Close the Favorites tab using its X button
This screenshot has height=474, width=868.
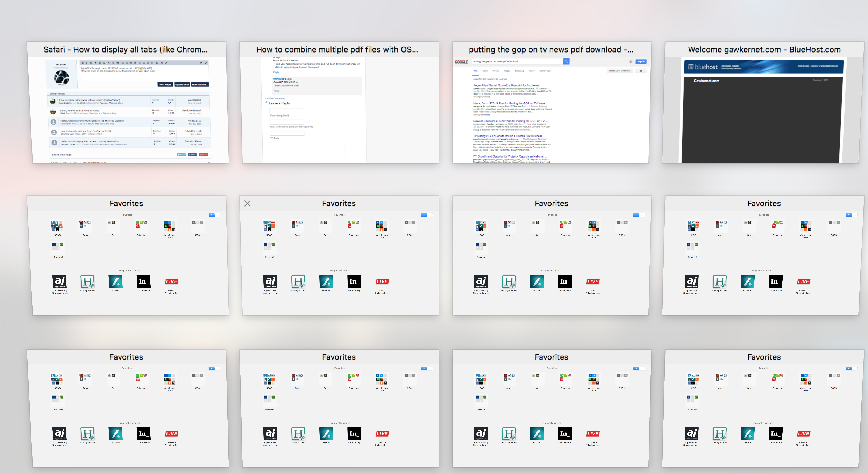tap(248, 203)
